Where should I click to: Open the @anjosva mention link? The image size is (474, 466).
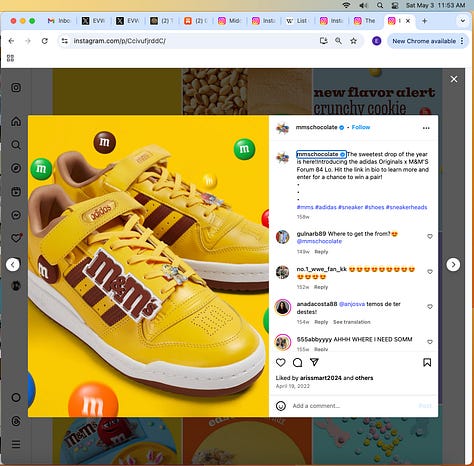(x=352, y=304)
